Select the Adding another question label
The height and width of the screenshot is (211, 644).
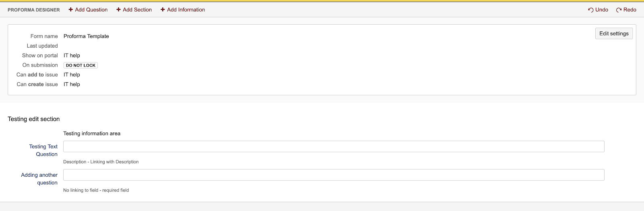pos(39,179)
